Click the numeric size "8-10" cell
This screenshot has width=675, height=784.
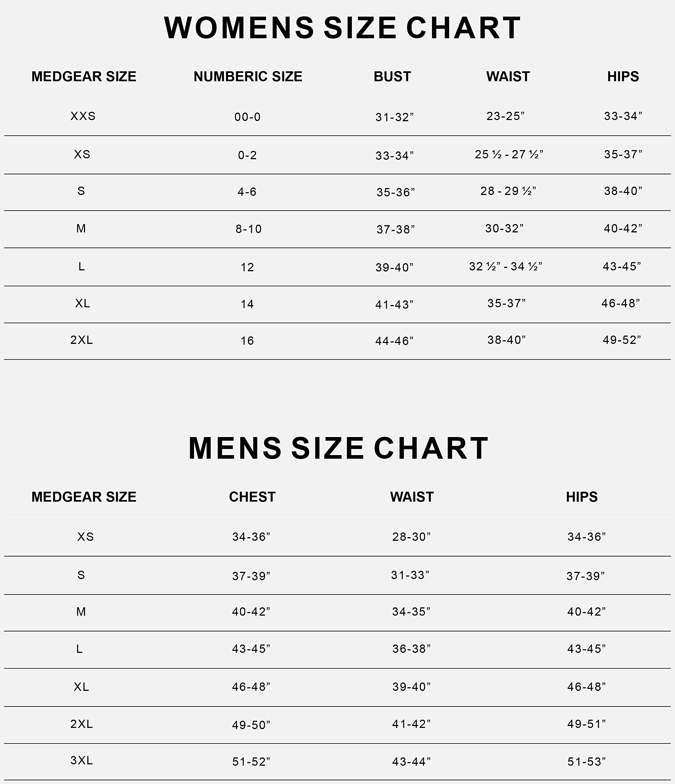coord(248,229)
